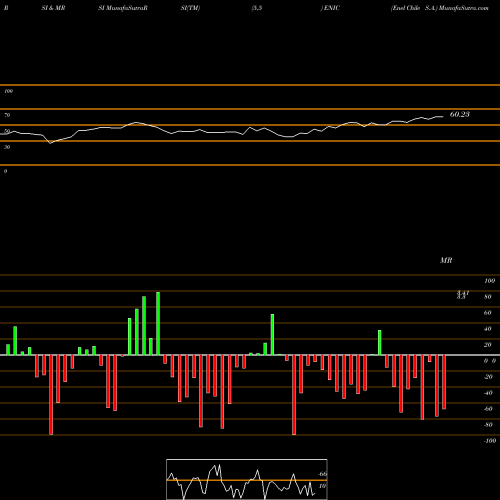Click the MR axis label -60
The image size is (500, 500).
pos(488,409)
